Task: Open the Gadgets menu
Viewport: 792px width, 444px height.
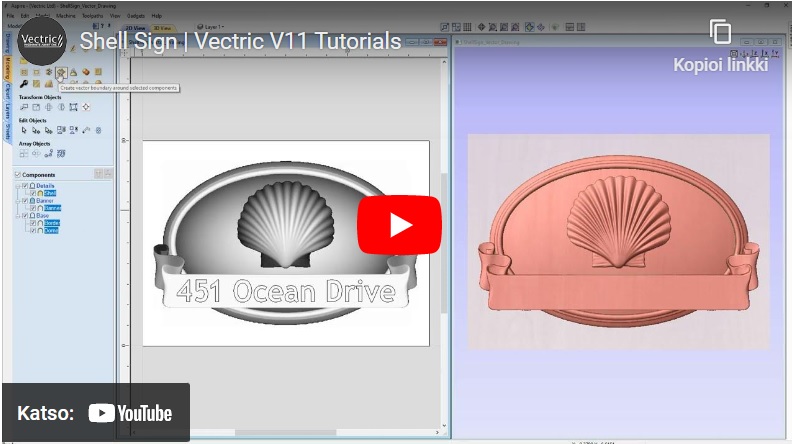Action: tap(136, 16)
